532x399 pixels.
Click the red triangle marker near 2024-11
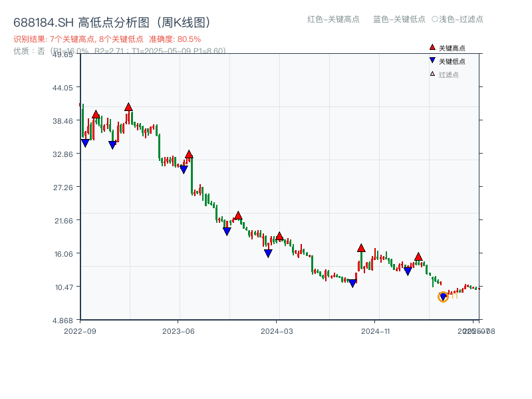tap(361, 247)
